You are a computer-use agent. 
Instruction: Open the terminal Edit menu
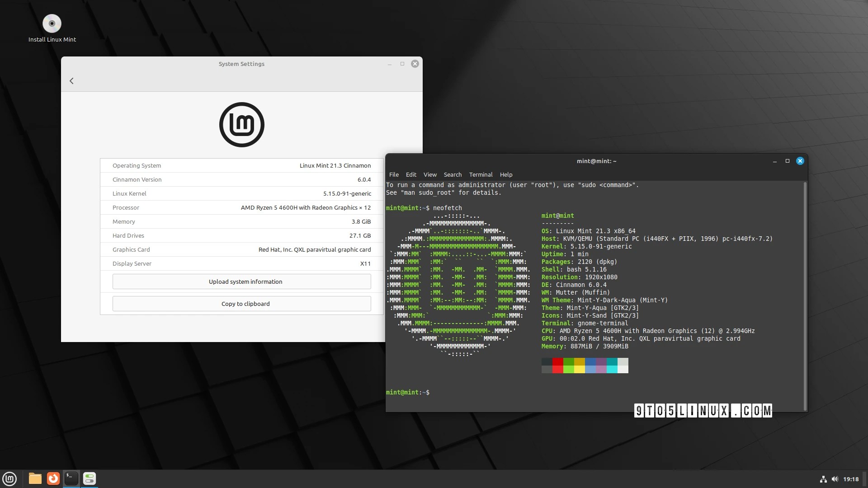click(411, 174)
